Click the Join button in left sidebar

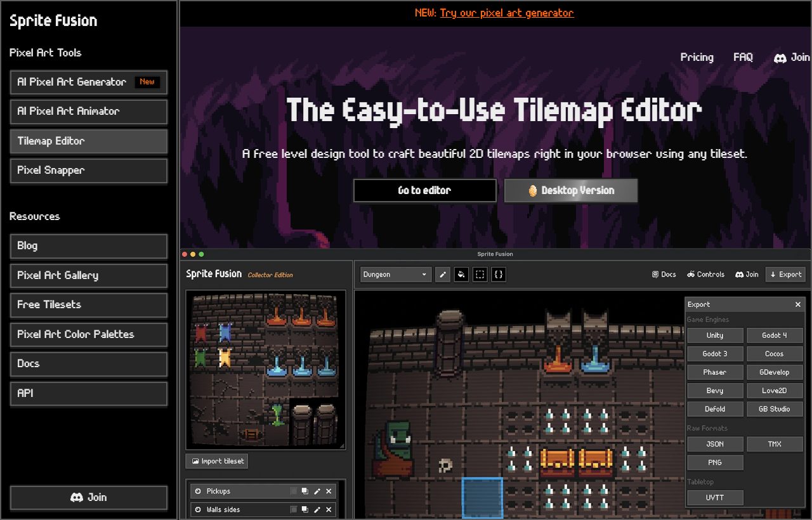point(89,498)
